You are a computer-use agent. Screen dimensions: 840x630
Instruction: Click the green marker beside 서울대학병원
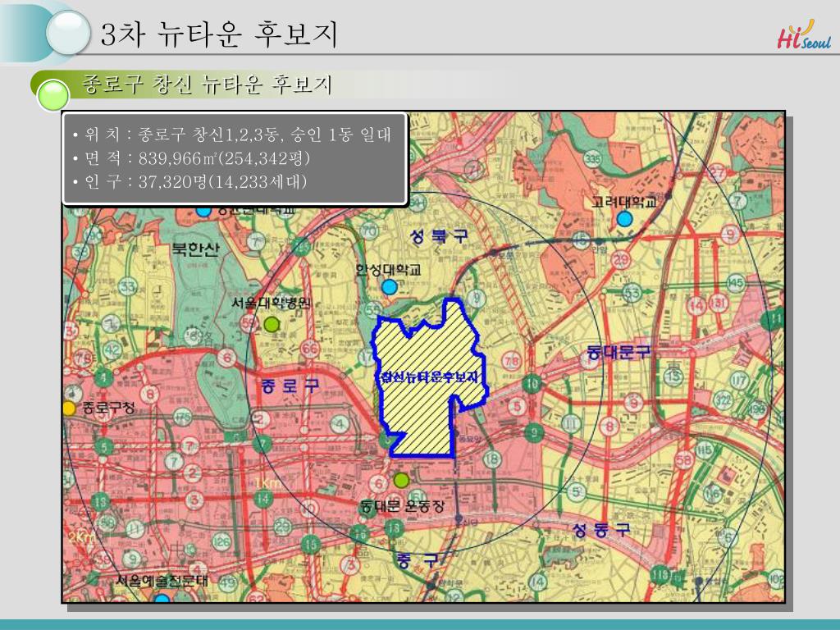(272, 324)
